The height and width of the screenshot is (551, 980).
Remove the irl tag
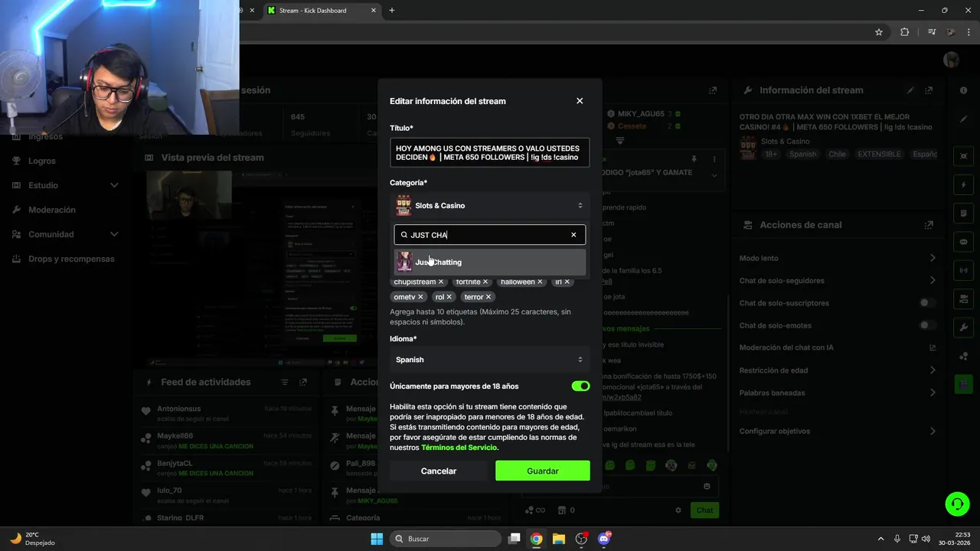tap(567, 282)
